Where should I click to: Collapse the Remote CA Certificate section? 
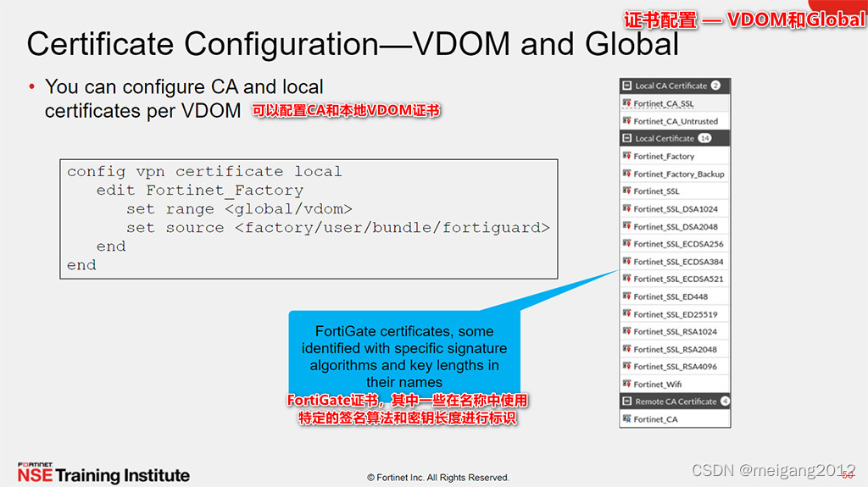626,401
